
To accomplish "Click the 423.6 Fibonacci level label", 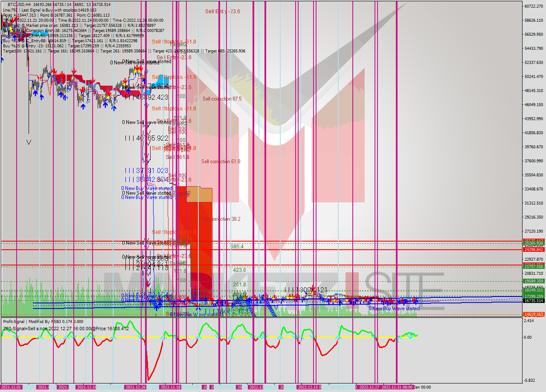I will (x=239, y=270).
